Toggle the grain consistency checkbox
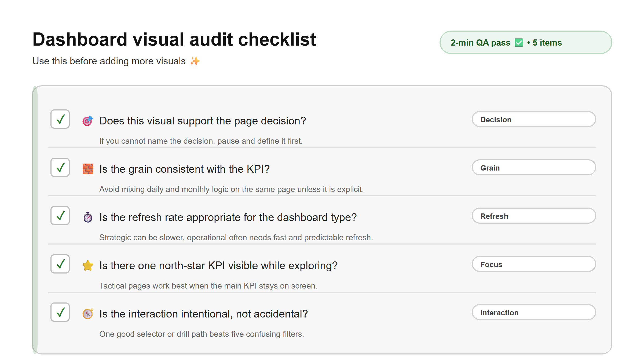This screenshot has width=644, height=362. click(60, 167)
